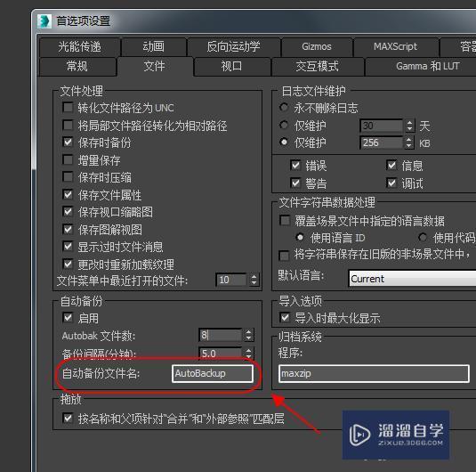The height and width of the screenshot is (472, 476).
Task: Open the Gizmos tab
Action: [x=317, y=47]
